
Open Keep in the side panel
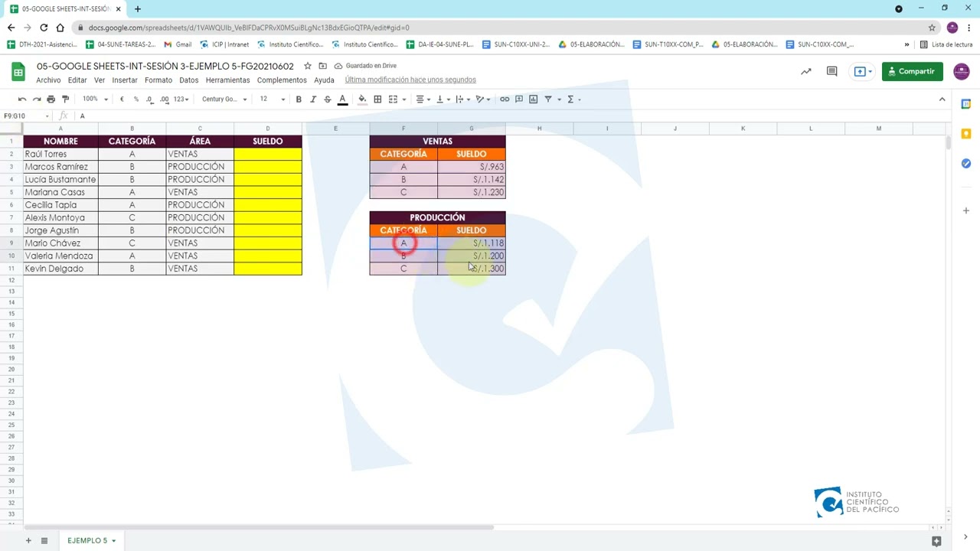tap(965, 134)
